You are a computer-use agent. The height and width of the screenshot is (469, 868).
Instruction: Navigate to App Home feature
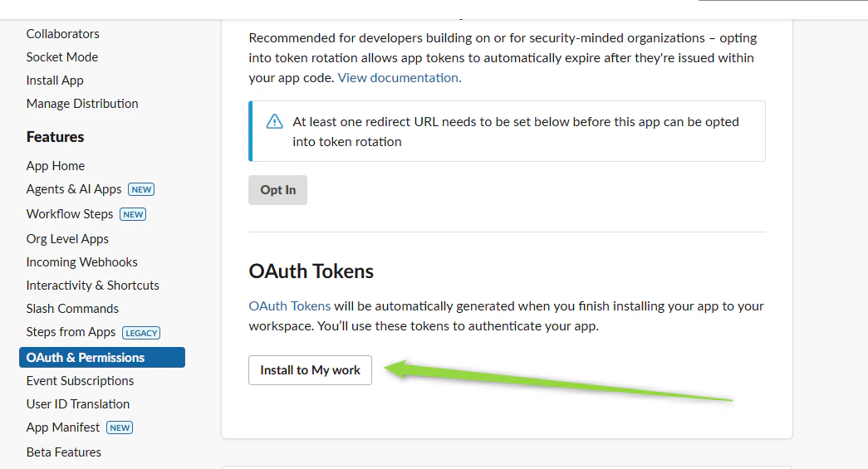point(56,166)
